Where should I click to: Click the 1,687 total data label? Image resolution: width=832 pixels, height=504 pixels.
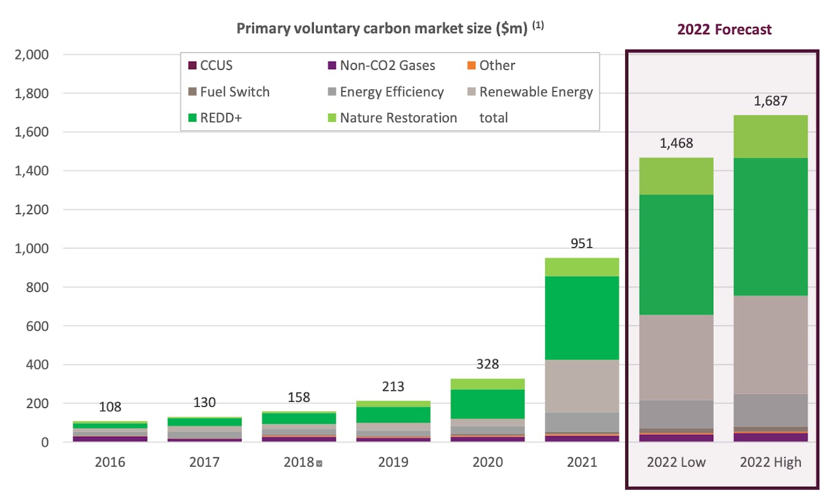click(x=770, y=101)
